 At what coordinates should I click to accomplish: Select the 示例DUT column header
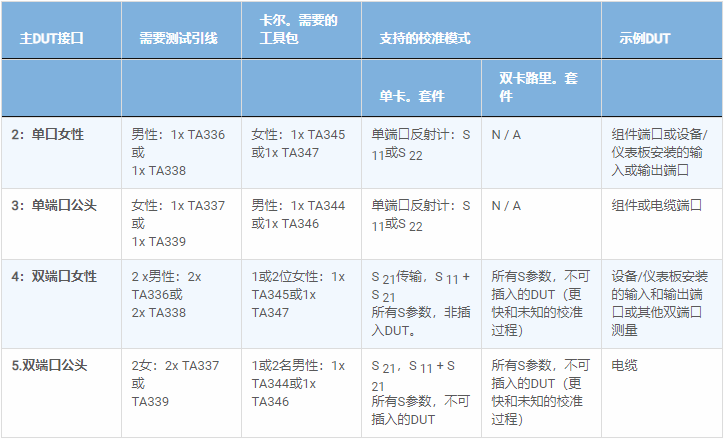pos(643,38)
